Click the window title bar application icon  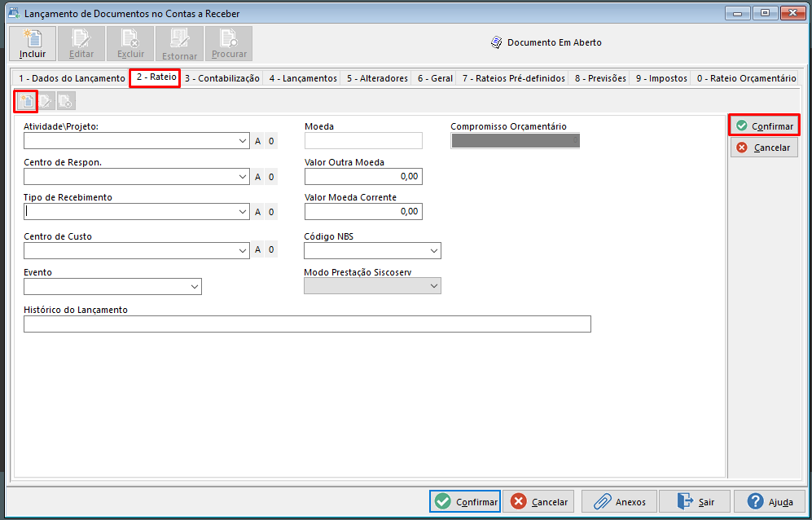coord(15,12)
